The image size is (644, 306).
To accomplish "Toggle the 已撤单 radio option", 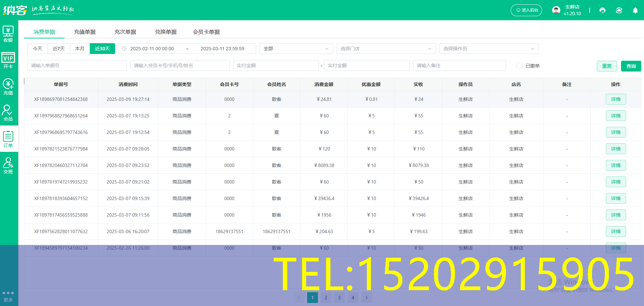I will point(519,66).
